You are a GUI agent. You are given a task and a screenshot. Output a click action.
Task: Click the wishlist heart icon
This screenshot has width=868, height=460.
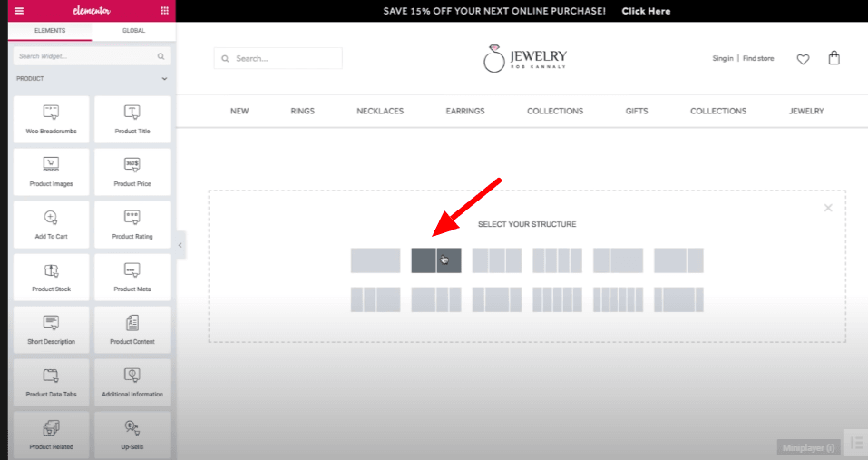803,59
